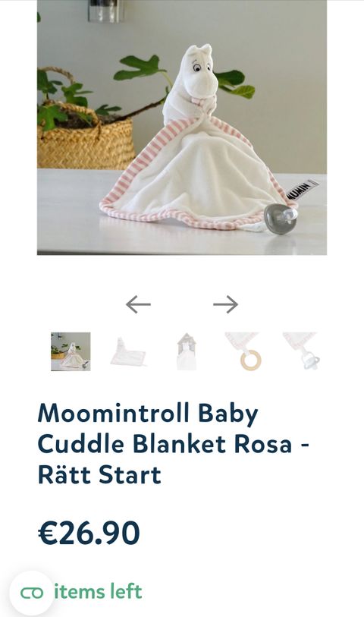This screenshot has height=617, width=364.
Task: Select the first thumbnail with the plant
Action: pos(71,351)
